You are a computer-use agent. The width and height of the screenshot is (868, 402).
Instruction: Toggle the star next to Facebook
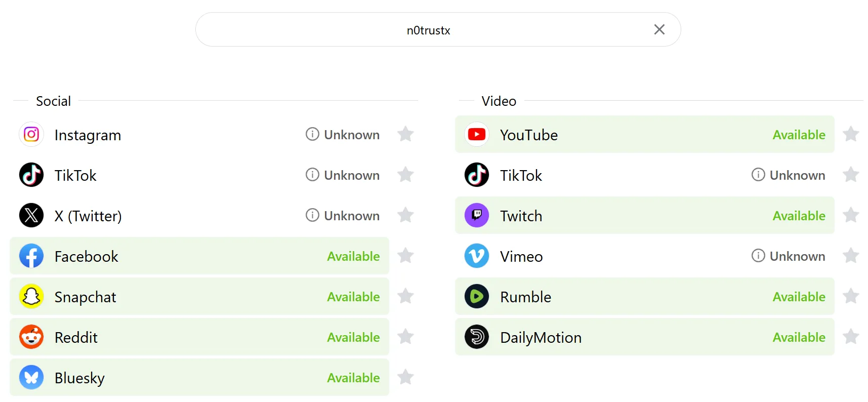pos(405,256)
